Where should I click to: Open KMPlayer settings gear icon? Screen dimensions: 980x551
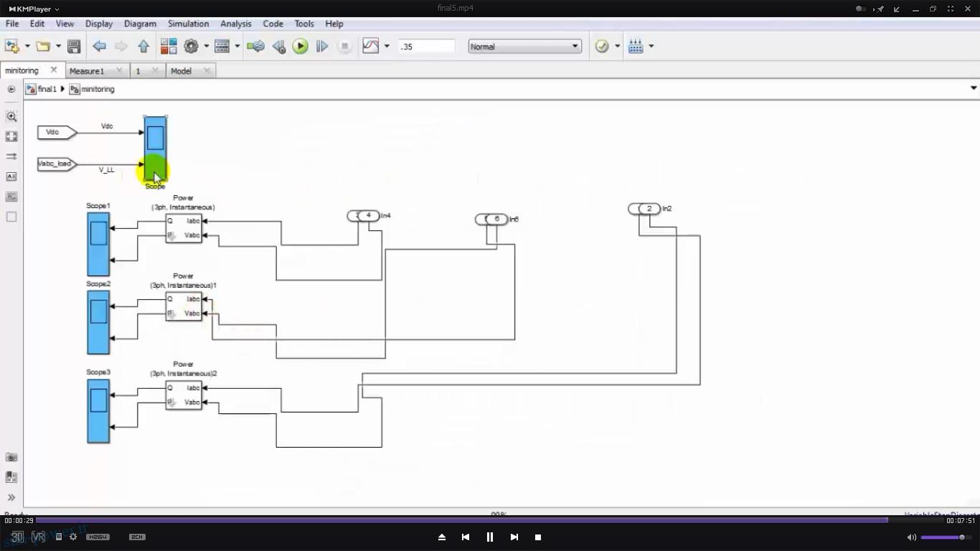(x=72, y=537)
